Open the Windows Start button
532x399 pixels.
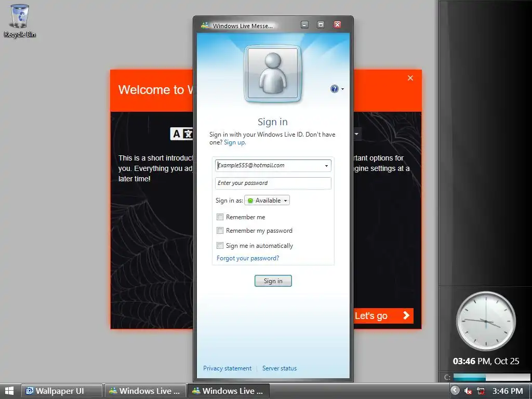9,391
